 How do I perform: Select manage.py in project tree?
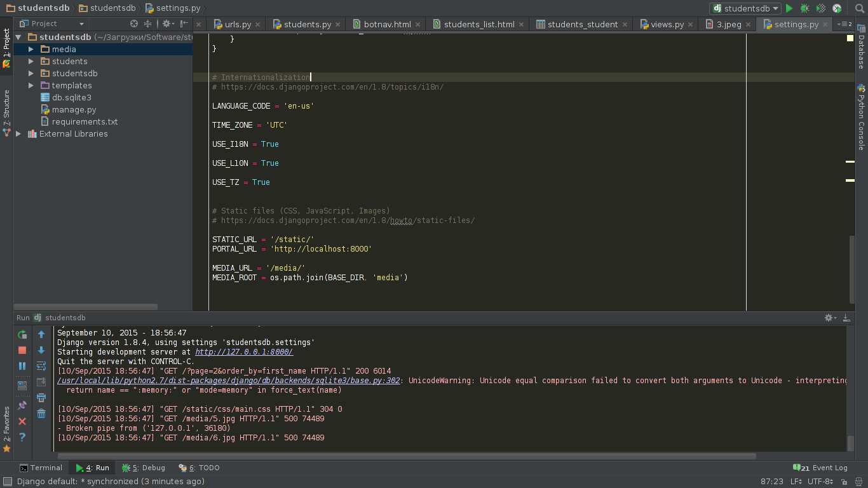pos(74,109)
